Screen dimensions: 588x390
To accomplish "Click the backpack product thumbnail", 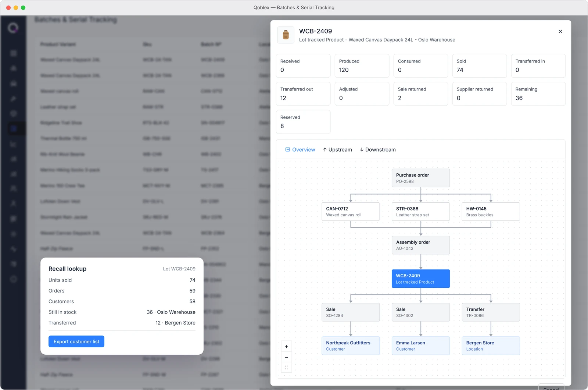I will coord(286,35).
